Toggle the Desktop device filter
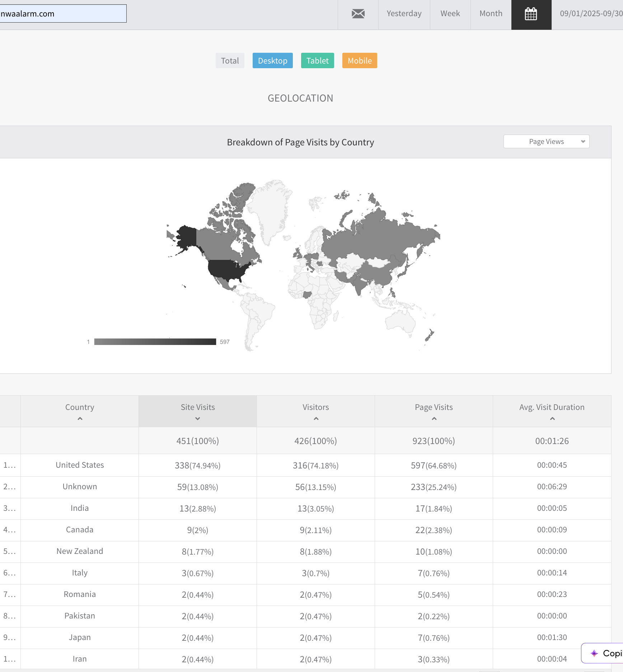Screen dimensions: 623x672 point(273,61)
